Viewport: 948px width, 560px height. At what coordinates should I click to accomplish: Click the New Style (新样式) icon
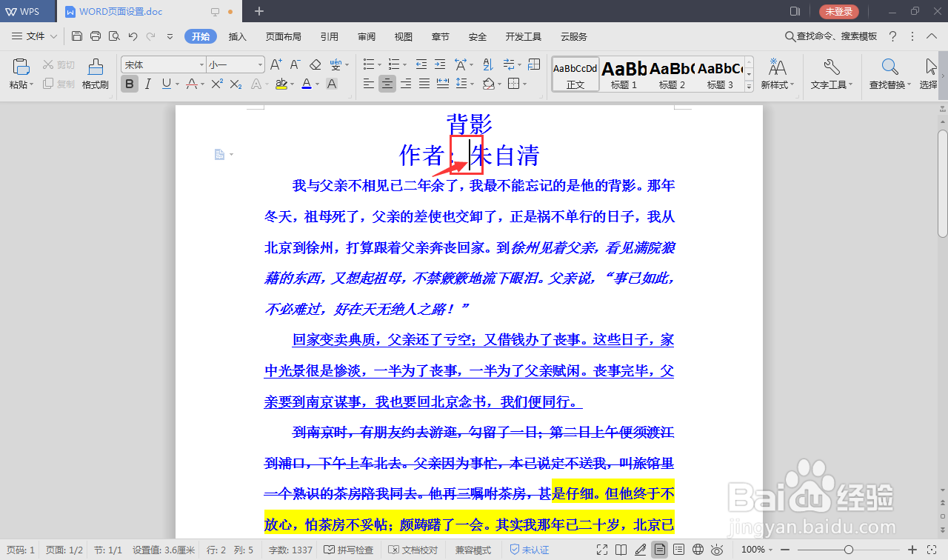click(777, 74)
